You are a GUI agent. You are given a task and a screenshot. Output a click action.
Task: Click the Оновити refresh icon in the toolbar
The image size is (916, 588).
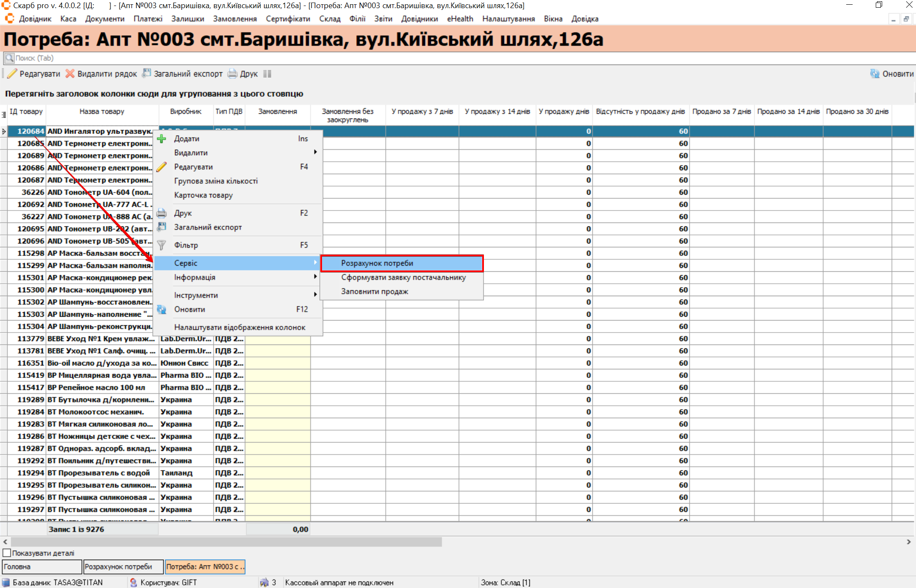[874, 74]
